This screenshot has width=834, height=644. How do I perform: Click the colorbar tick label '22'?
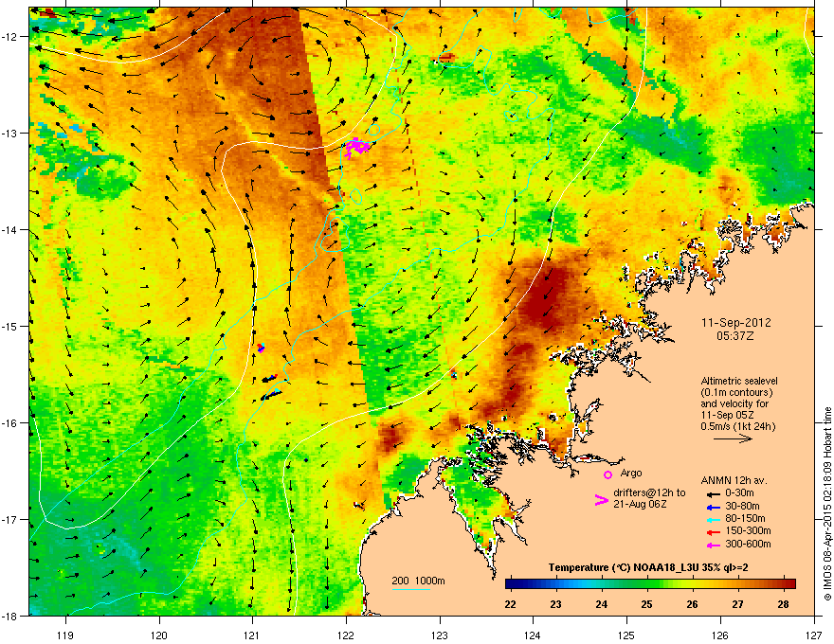click(511, 604)
